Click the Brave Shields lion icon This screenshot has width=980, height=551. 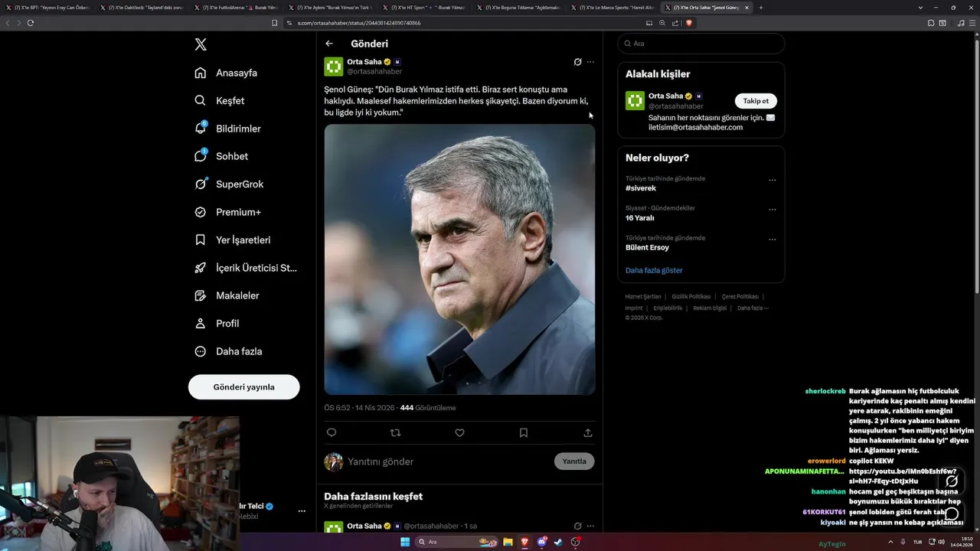click(x=689, y=23)
